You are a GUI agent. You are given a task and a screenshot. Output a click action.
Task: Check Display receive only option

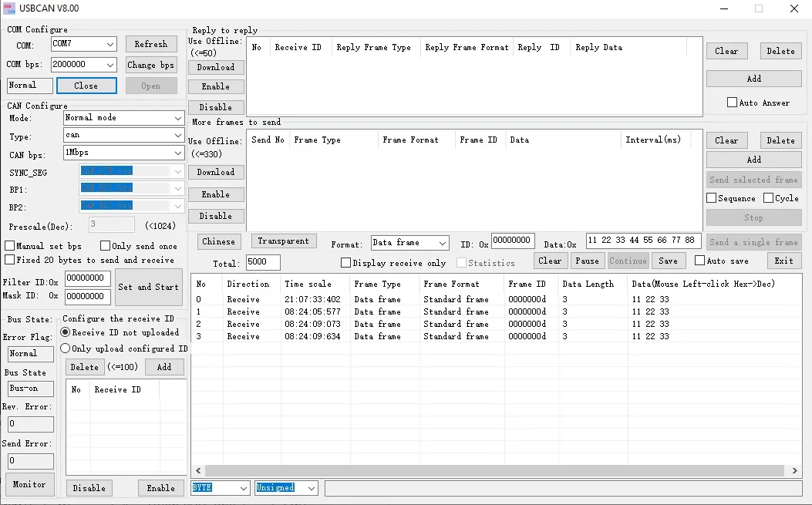pyautogui.click(x=346, y=263)
